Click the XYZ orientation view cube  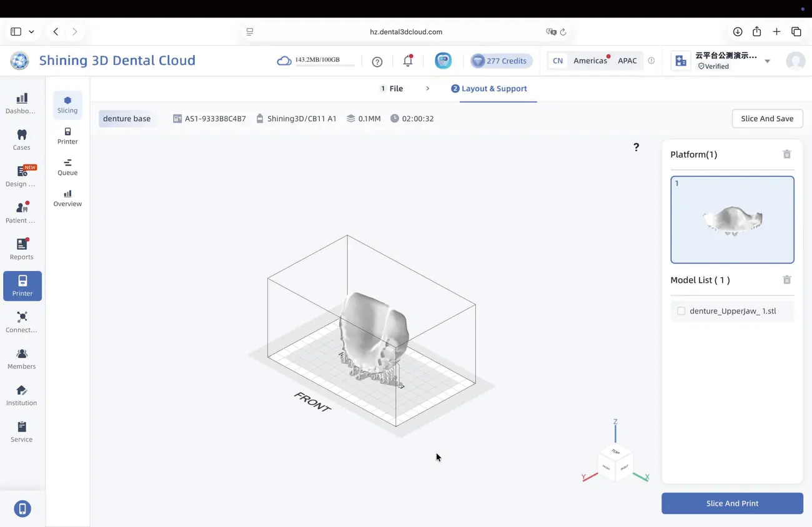pos(615,463)
